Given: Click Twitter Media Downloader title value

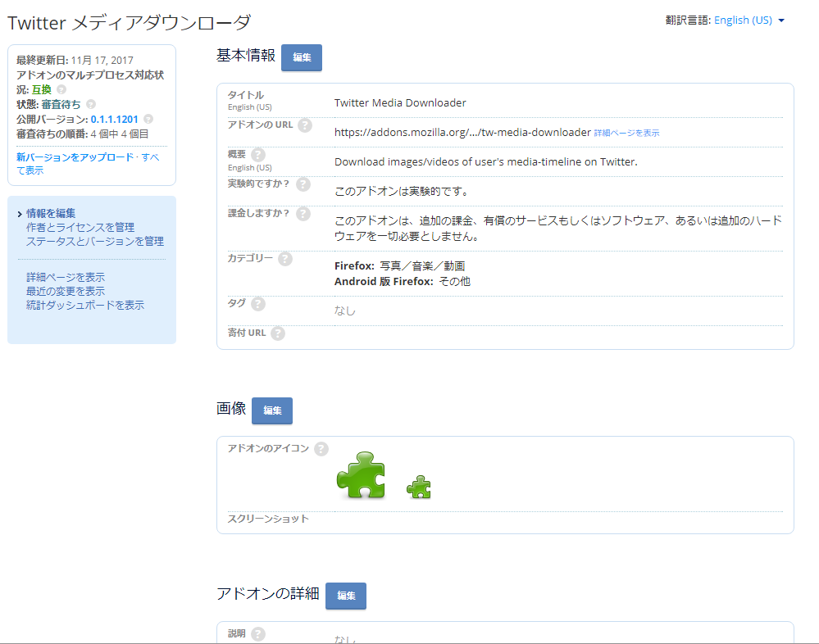Looking at the screenshot, I should coord(400,102).
